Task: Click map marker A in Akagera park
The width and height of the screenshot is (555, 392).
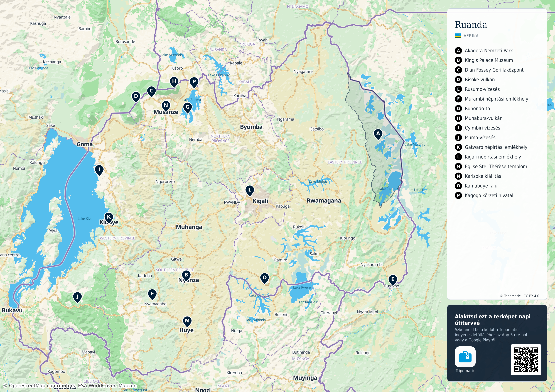Action: 378,134
